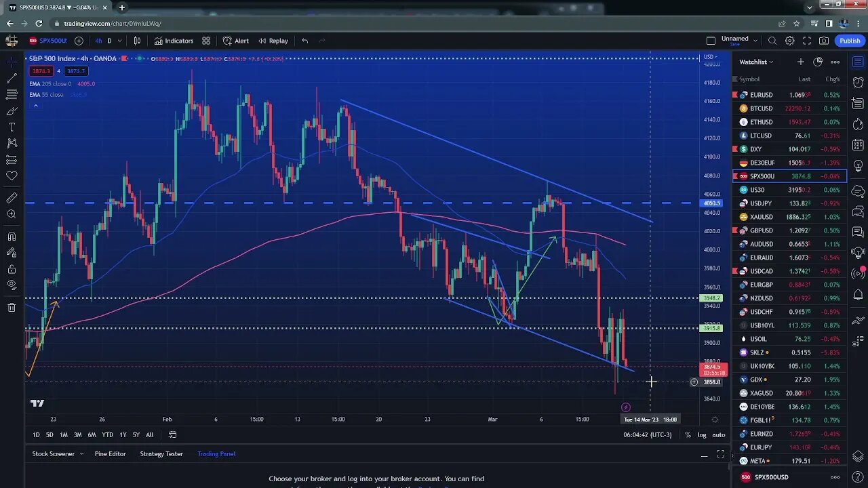Select the ruler measure tool

coord(12,198)
